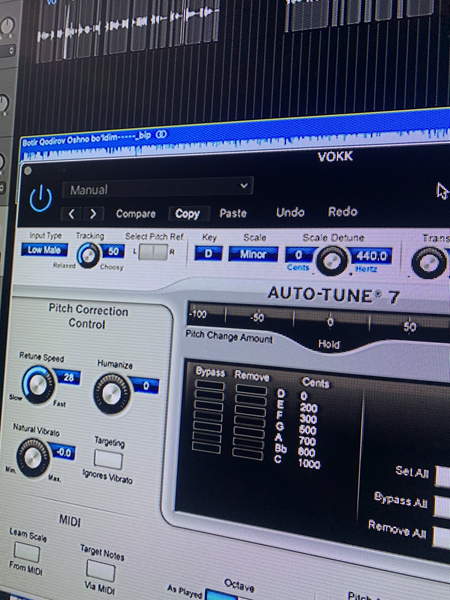Toggle the plugin power bypass icon
450x600 pixels.
(41, 199)
